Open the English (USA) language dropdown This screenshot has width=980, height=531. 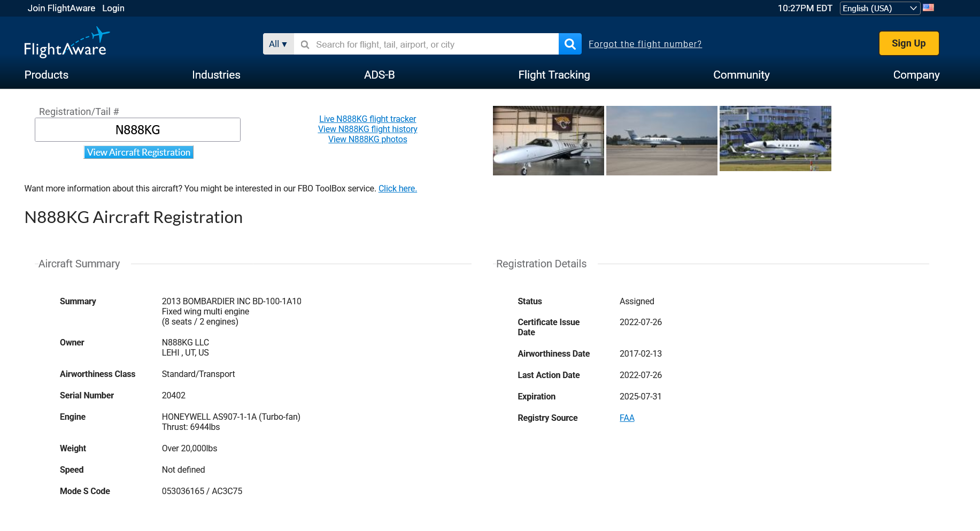coord(879,8)
